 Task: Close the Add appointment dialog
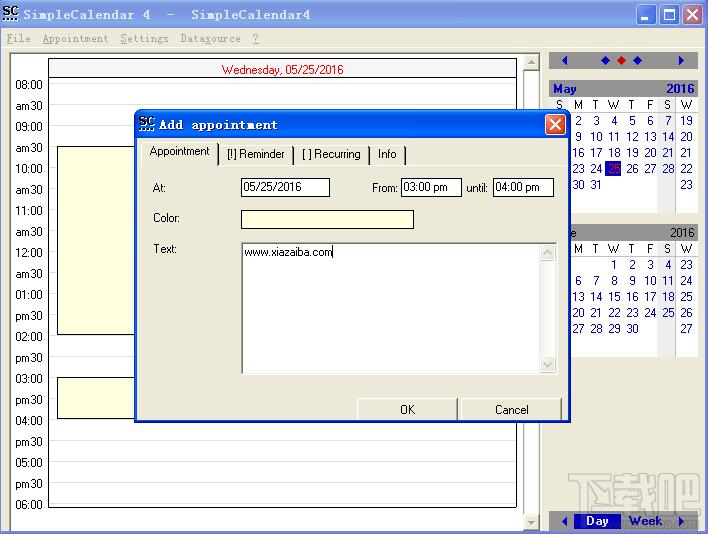click(555, 125)
